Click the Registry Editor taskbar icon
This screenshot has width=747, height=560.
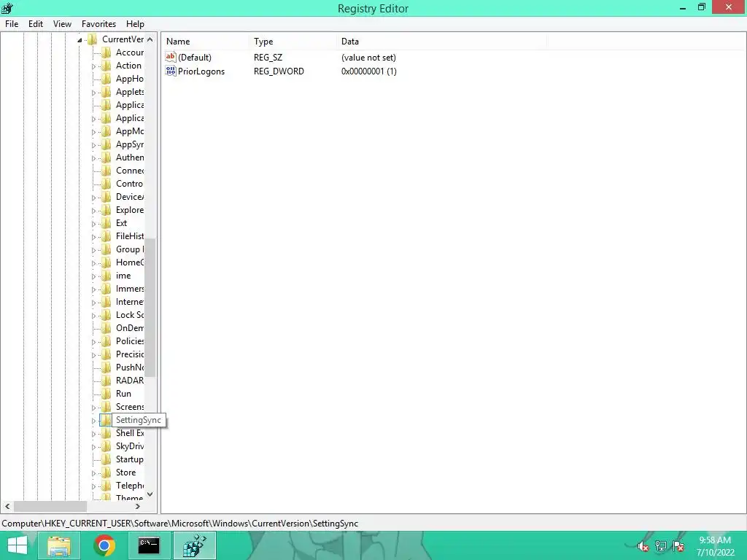[x=194, y=545]
